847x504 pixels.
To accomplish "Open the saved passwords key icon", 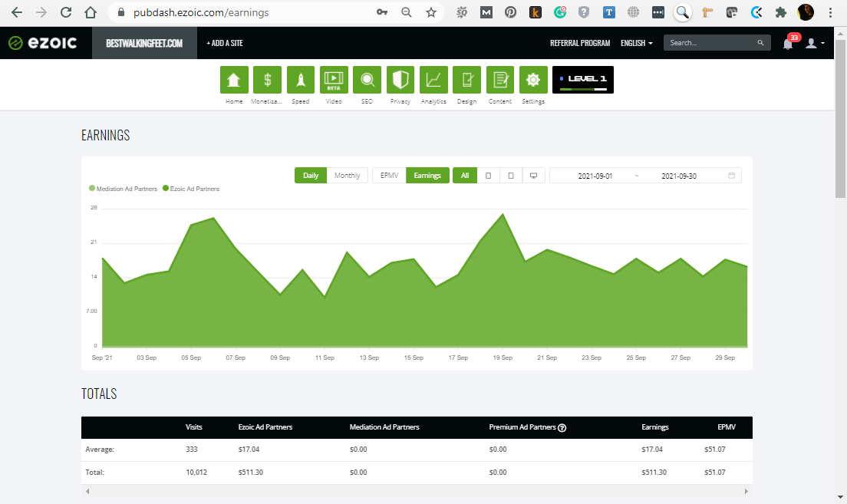I will pyautogui.click(x=382, y=12).
